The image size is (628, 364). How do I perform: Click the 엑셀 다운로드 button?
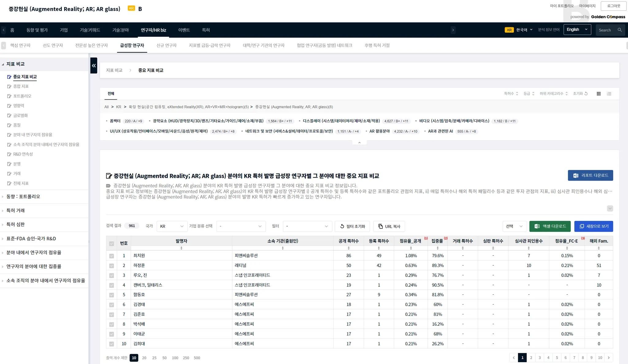(x=550, y=226)
